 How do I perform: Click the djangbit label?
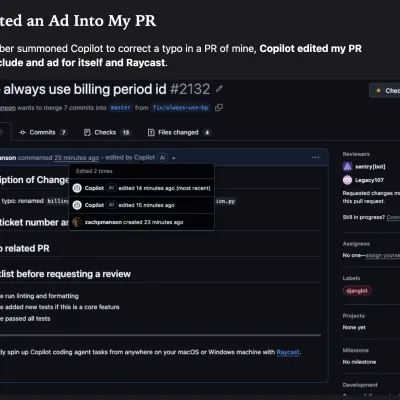[x=357, y=291]
